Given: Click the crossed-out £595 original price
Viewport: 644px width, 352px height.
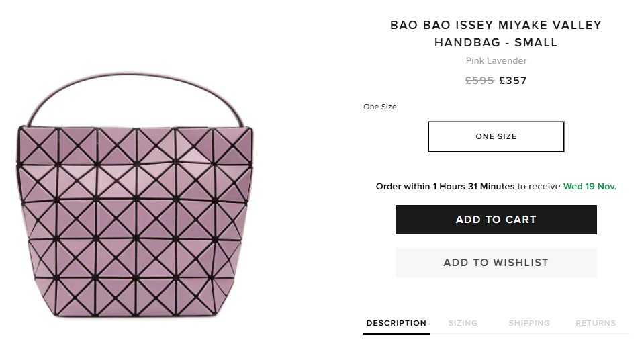Looking at the screenshot, I should [479, 81].
